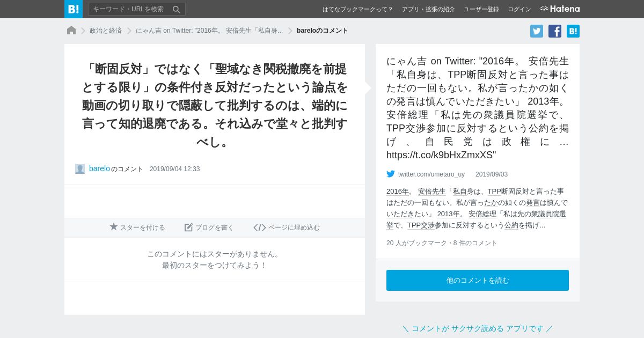This screenshot has height=338, width=644.
Task: Share on Twitter icon
Action: point(537,31)
